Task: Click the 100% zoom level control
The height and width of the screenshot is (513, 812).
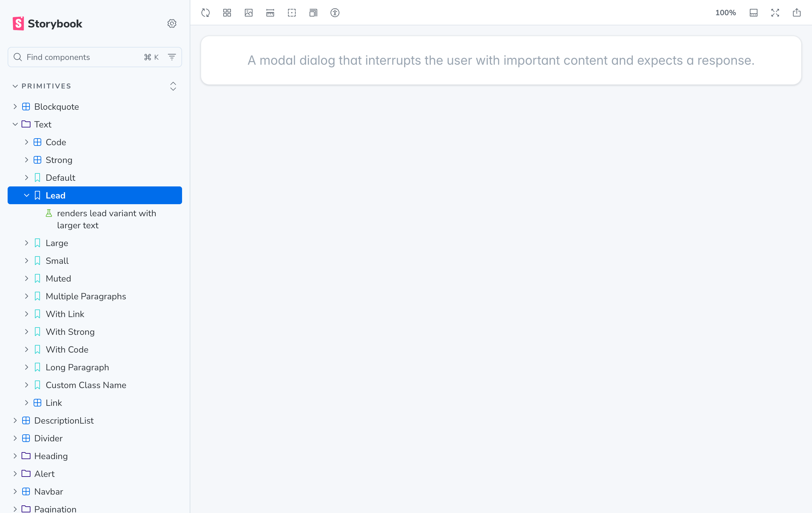Action: (726, 13)
